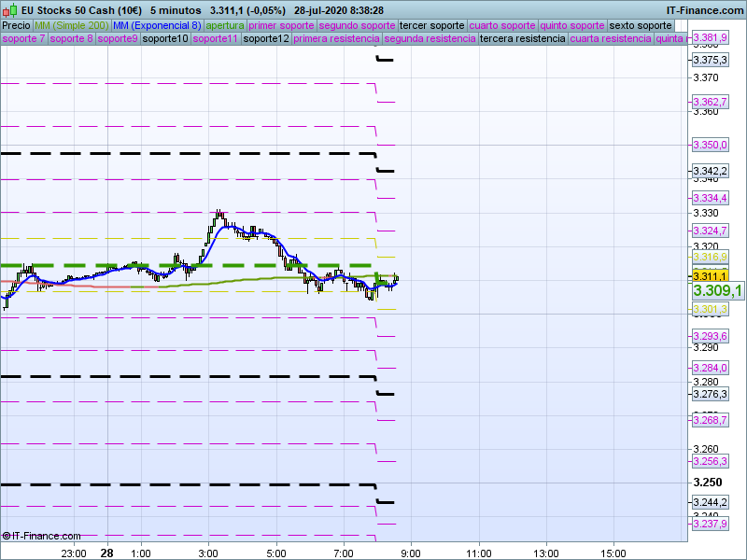
Task: Click the green 3.309,1 price tag
Action: click(x=717, y=291)
